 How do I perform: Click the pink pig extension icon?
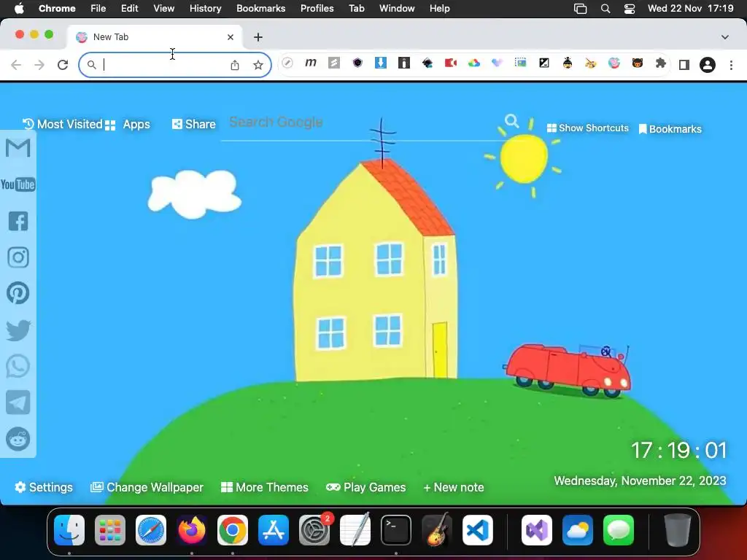click(x=614, y=63)
